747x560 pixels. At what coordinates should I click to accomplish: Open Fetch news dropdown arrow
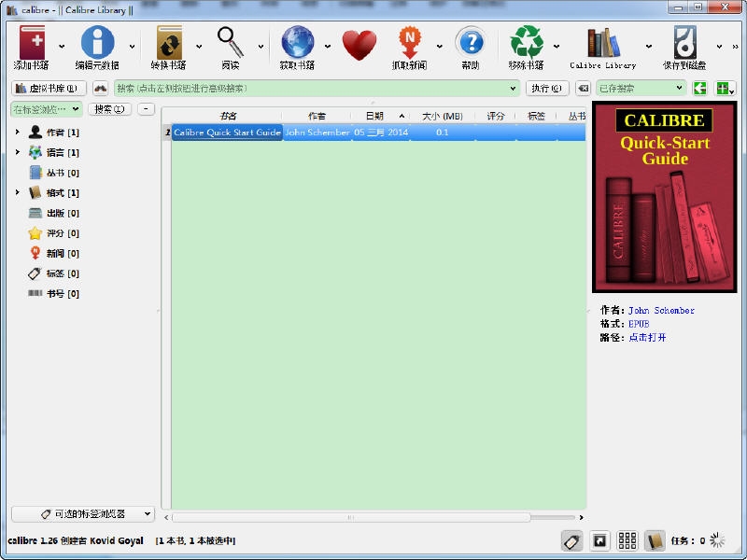click(439, 46)
